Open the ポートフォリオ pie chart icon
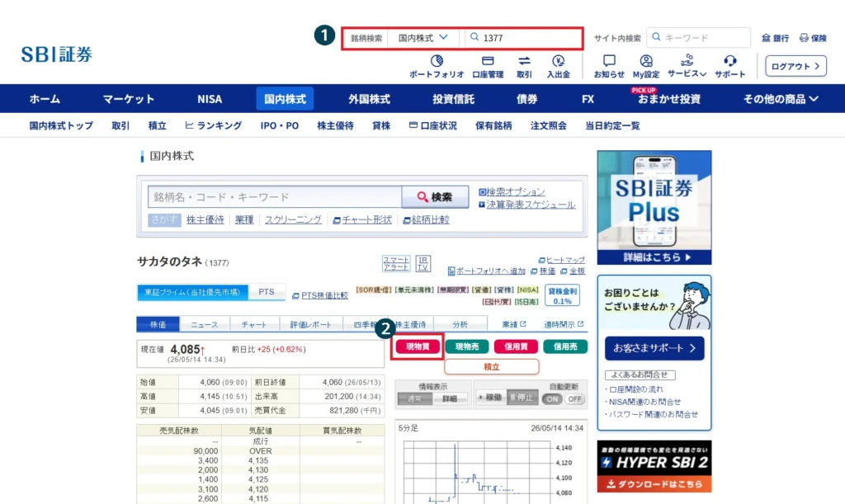The width and height of the screenshot is (845, 504). click(437, 60)
